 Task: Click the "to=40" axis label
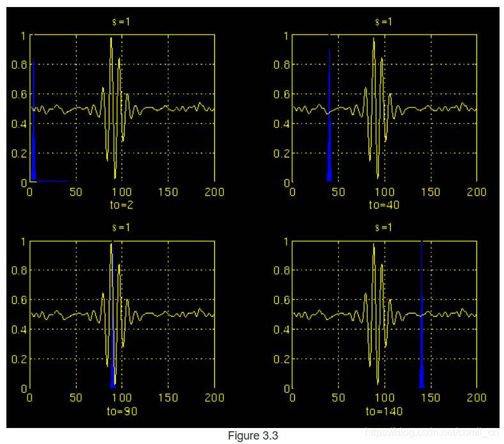pos(384,205)
